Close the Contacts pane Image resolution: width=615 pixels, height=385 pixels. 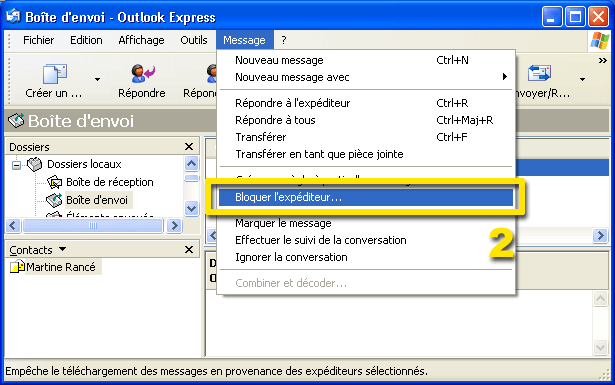click(x=189, y=250)
